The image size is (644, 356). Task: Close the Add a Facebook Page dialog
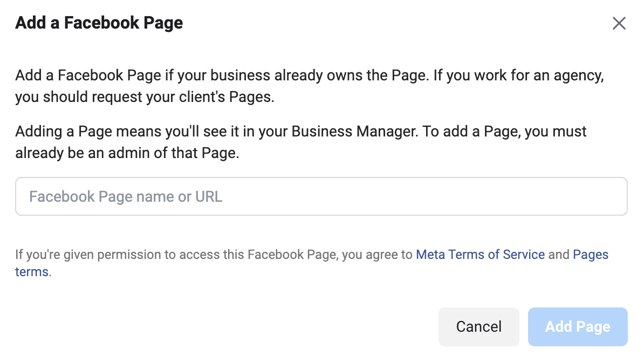619,23
